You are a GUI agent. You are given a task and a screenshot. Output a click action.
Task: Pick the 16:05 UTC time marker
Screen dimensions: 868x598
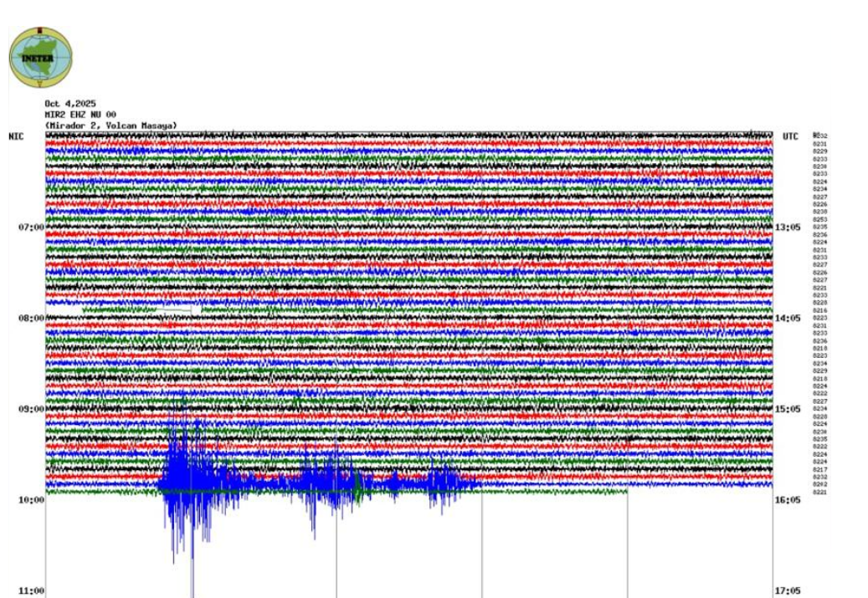pos(788,500)
